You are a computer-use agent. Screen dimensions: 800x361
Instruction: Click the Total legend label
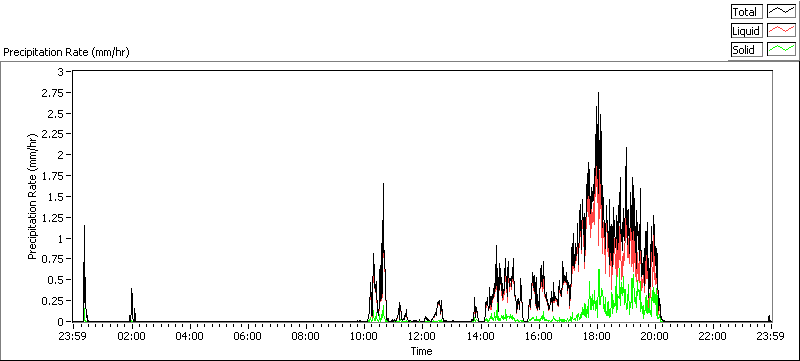746,12
